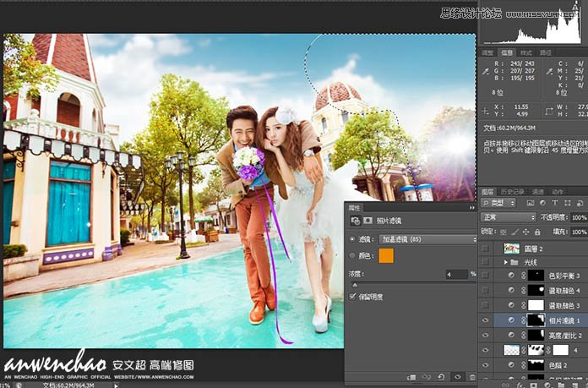This screenshot has height=388, width=588.
Task: Hide the 色阶 2 layer
Action: 485,364
